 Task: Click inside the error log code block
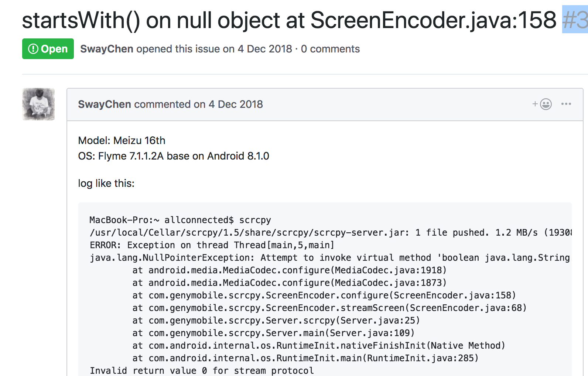coord(295,288)
